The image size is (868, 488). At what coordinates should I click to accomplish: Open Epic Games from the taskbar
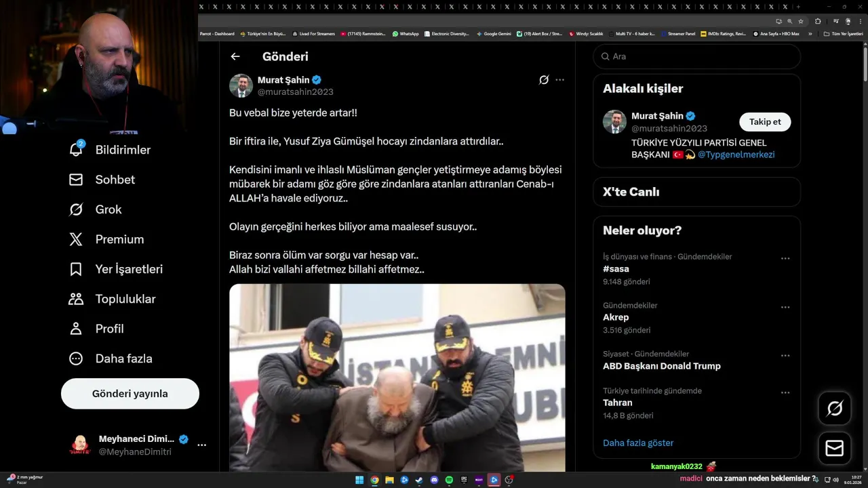(464, 480)
